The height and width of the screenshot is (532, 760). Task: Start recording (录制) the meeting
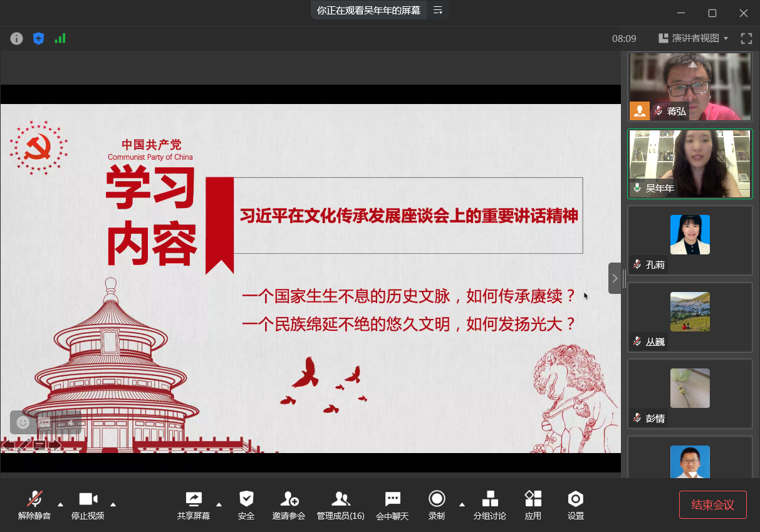coord(437,505)
